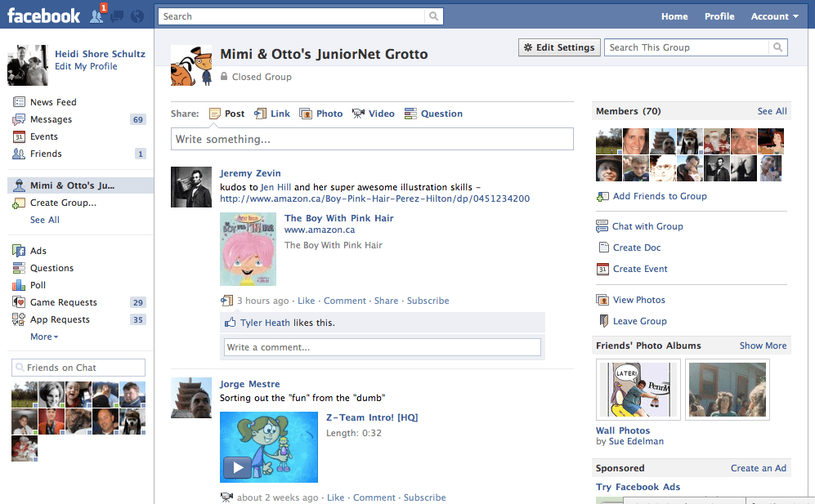Click the main Facebook Search field

pyautogui.click(x=292, y=16)
